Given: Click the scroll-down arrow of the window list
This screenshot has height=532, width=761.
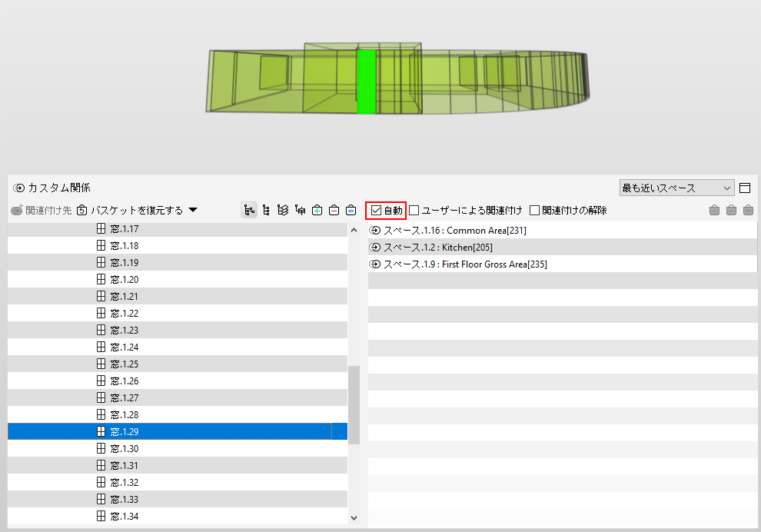Looking at the screenshot, I should point(354,518).
